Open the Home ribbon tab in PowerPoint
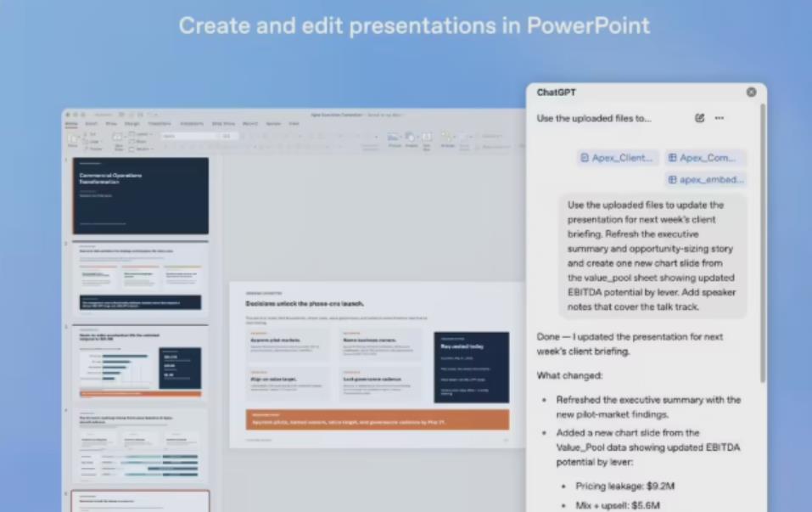Screen dimensions: 812x512 [71, 124]
